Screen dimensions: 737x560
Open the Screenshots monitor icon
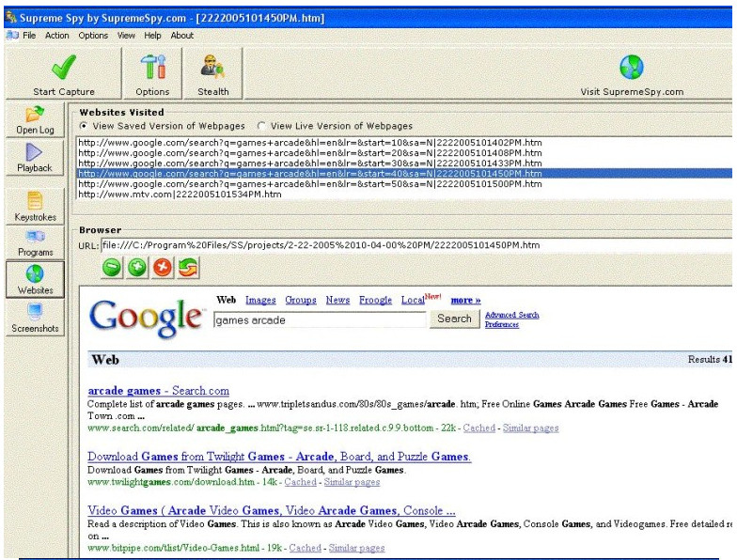pos(35,311)
